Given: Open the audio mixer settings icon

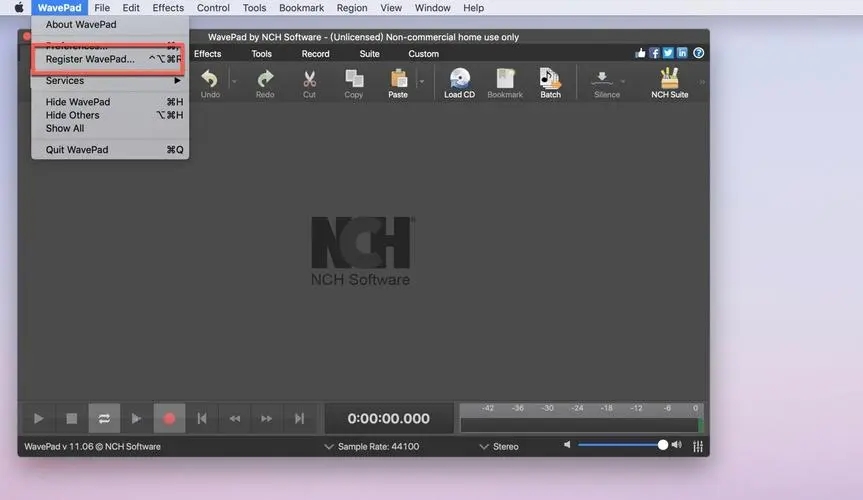Looking at the screenshot, I should 698,445.
